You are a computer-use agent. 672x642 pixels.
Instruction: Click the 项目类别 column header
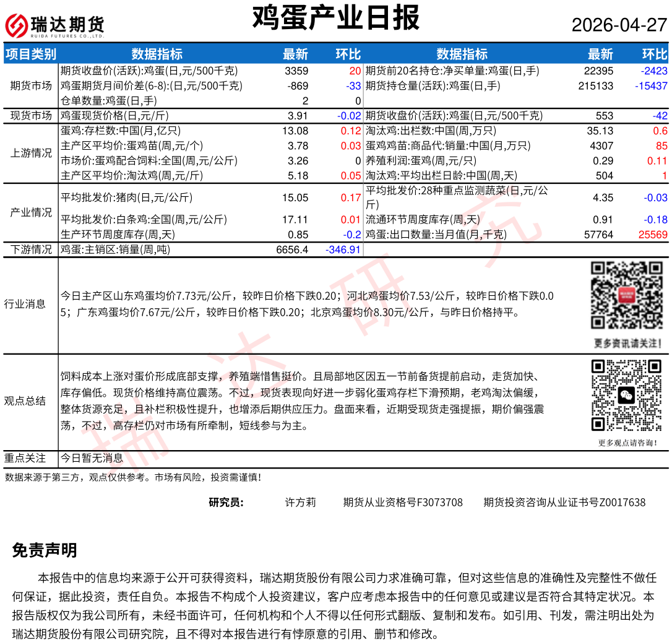31,54
